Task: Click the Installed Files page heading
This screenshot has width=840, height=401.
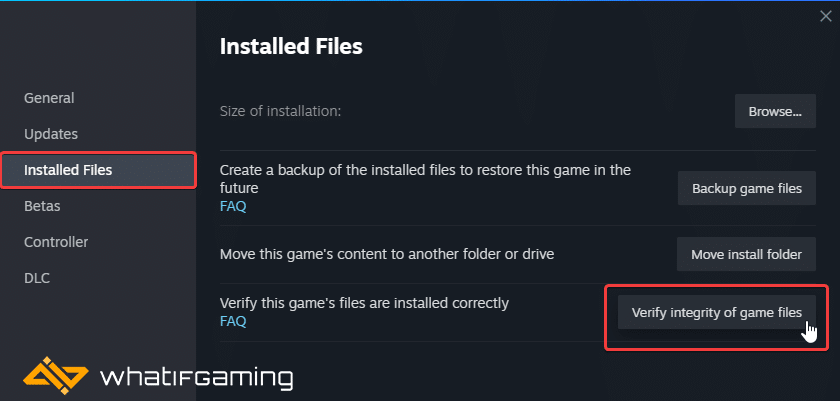Action: tap(290, 46)
